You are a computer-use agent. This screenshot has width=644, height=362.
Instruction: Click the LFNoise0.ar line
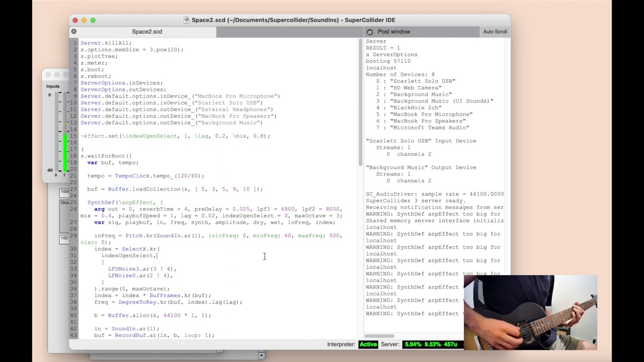pyautogui.click(x=140, y=276)
